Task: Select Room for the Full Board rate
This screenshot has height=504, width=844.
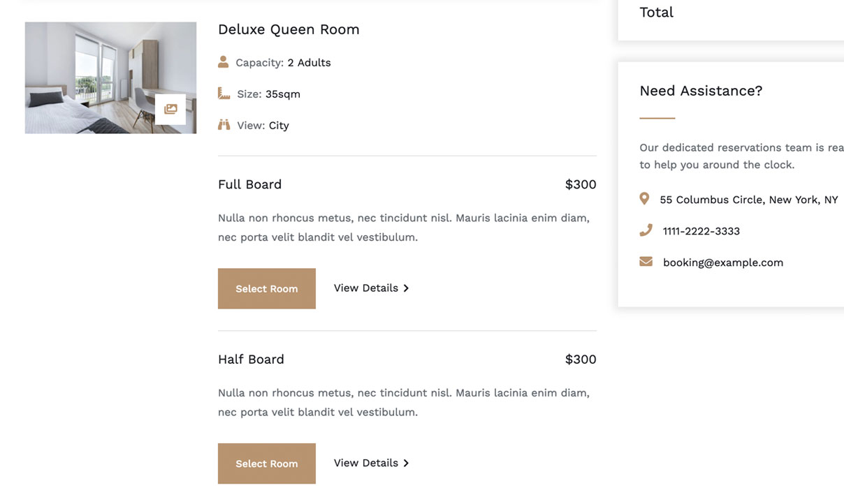Action: 267,288
